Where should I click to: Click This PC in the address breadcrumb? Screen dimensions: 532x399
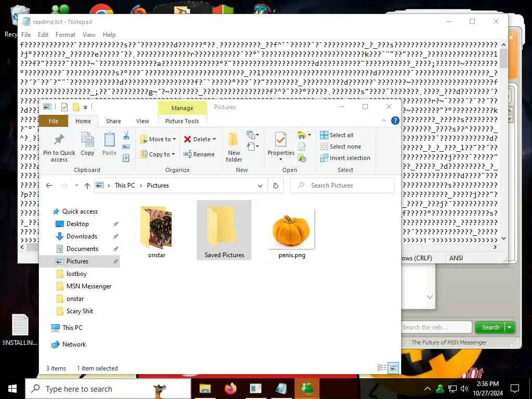[125, 185]
